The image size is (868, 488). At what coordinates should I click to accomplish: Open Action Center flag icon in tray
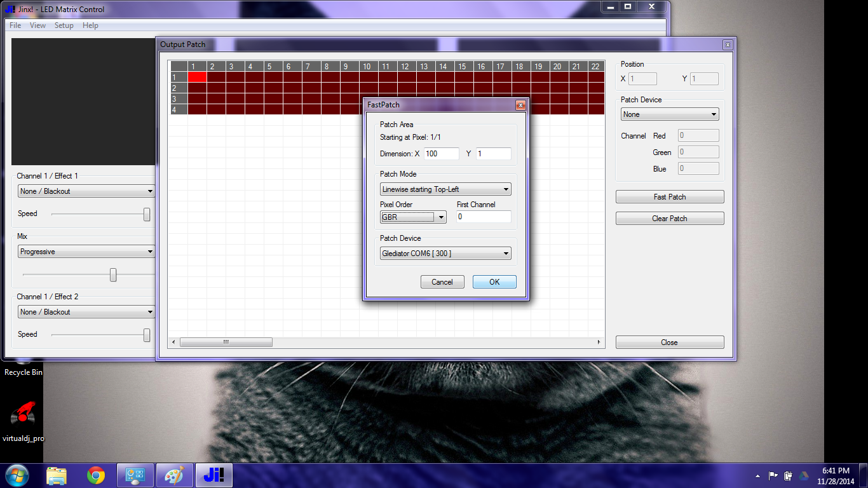[773, 476]
